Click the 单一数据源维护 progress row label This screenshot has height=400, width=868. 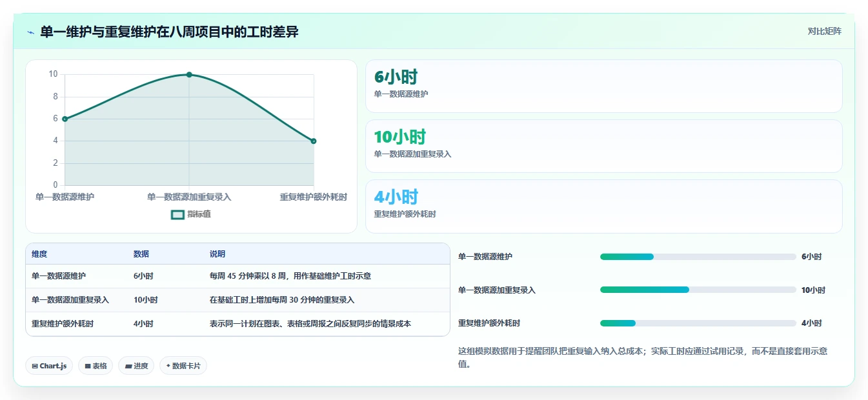485,257
